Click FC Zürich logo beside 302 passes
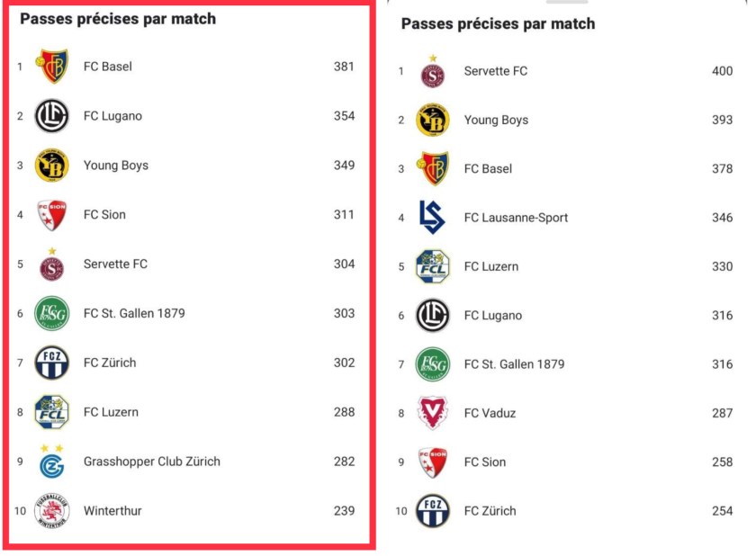 [x=51, y=363]
